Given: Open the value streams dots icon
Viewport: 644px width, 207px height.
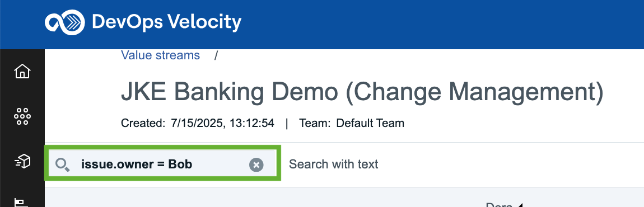Looking at the screenshot, I should click(22, 116).
